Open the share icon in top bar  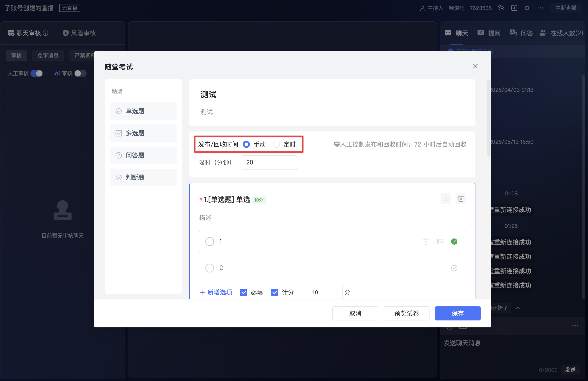point(501,8)
